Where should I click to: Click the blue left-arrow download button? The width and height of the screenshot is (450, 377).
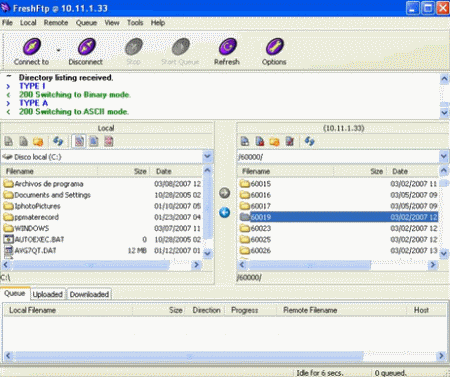coord(224,212)
